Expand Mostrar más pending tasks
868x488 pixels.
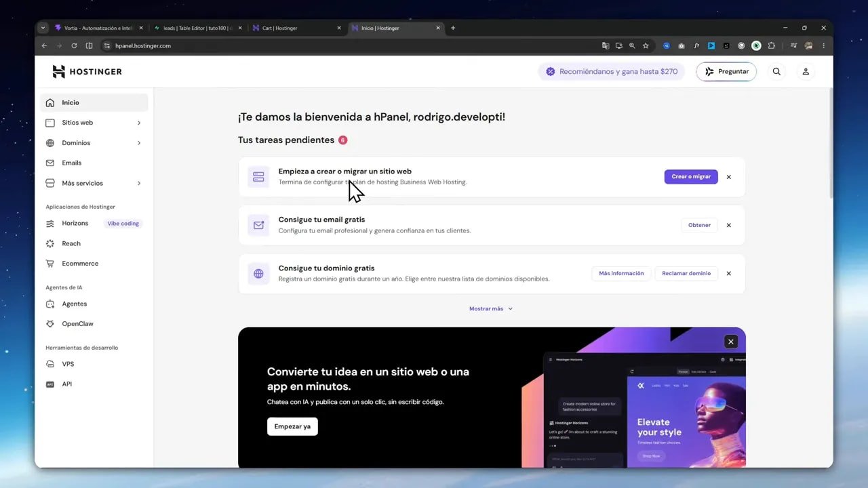click(x=491, y=308)
